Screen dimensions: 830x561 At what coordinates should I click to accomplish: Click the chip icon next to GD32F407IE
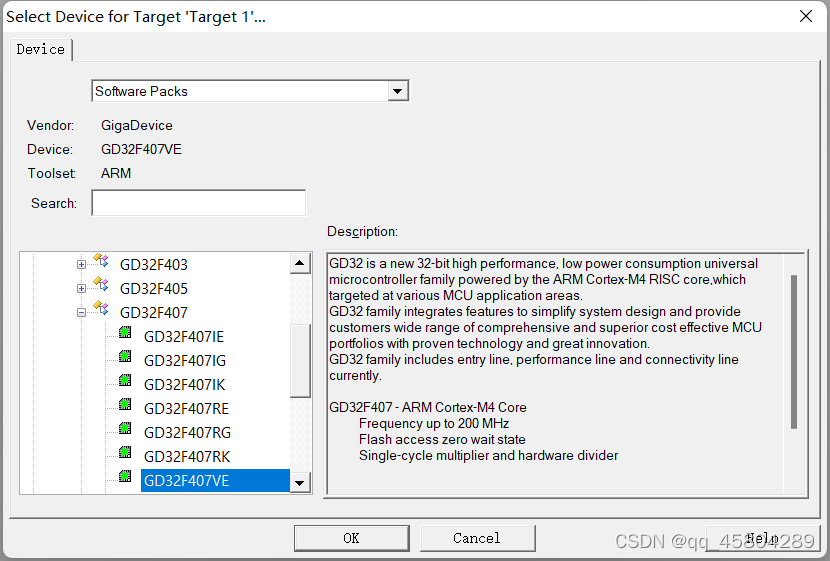tap(125, 332)
